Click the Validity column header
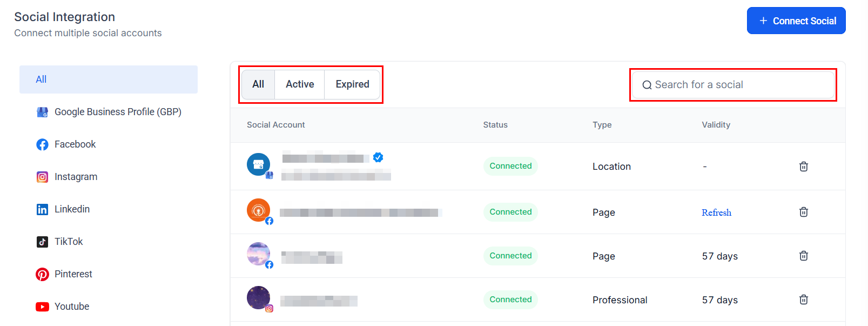868x326 pixels. pos(716,125)
